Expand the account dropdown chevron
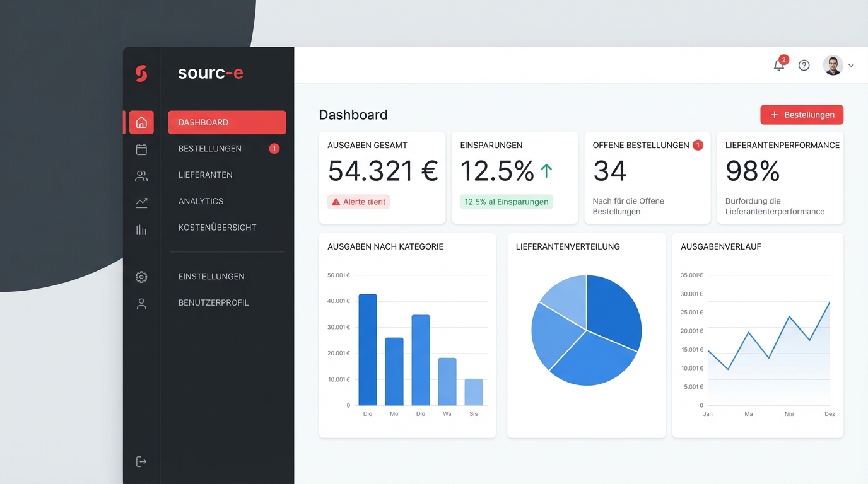 point(851,66)
